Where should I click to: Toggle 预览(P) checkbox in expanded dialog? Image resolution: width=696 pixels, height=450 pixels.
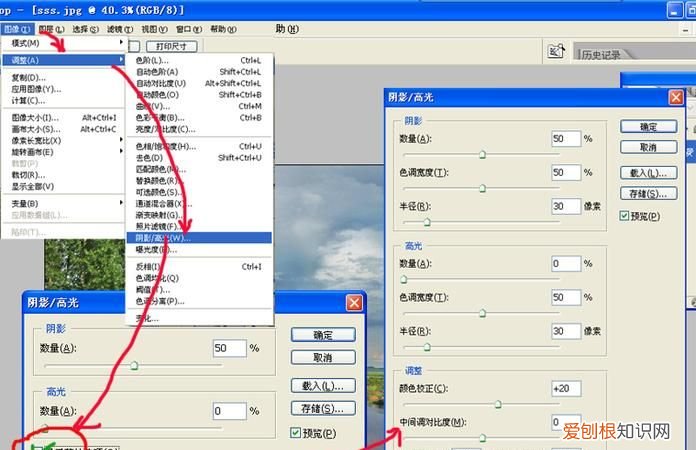[624, 216]
